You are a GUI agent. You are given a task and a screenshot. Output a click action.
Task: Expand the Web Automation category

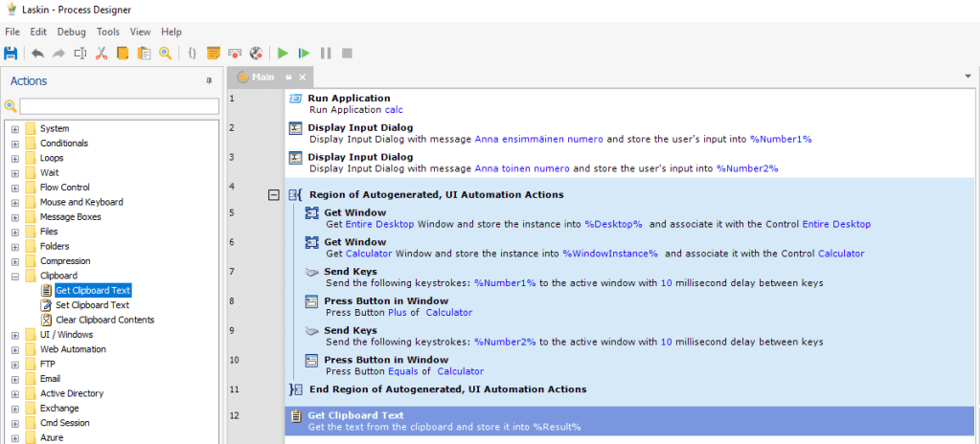tap(14, 349)
